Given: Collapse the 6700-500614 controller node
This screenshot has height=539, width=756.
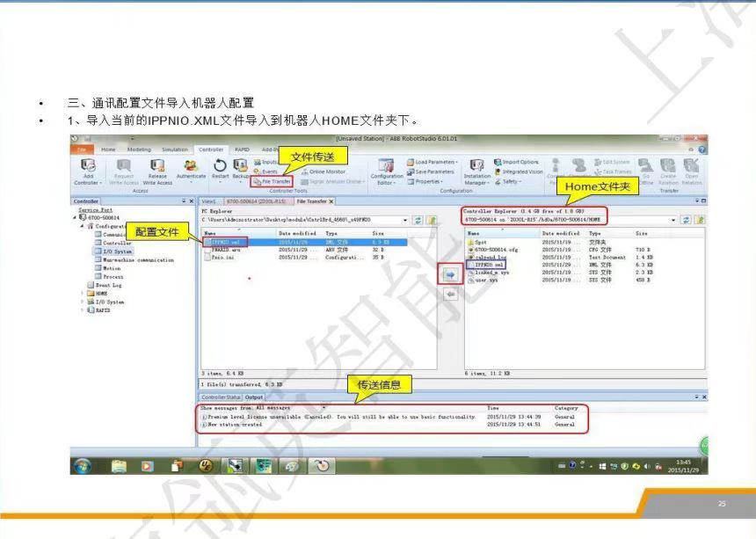Looking at the screenshot, I should [x=74, y=218].
